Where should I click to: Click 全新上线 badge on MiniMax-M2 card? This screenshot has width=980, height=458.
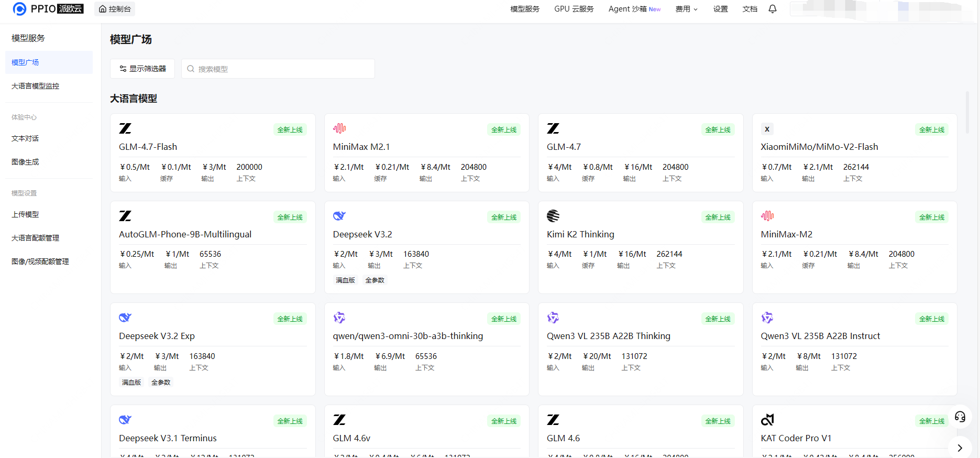click(932, 217)
